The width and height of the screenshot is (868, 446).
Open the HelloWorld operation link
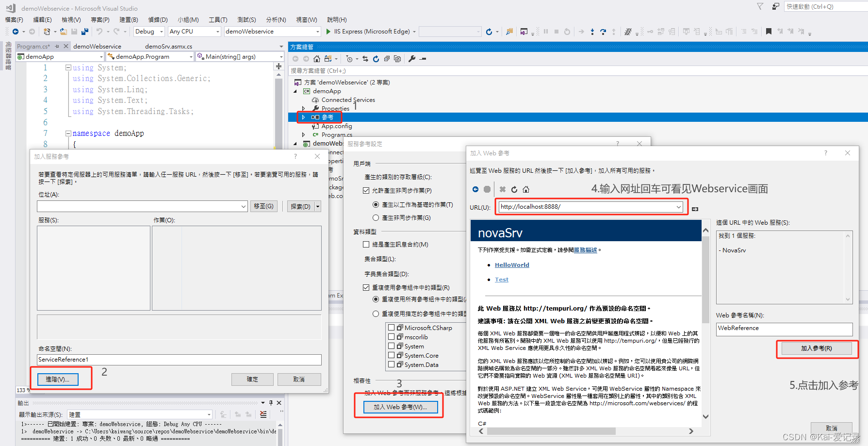[x=512, y=265]
